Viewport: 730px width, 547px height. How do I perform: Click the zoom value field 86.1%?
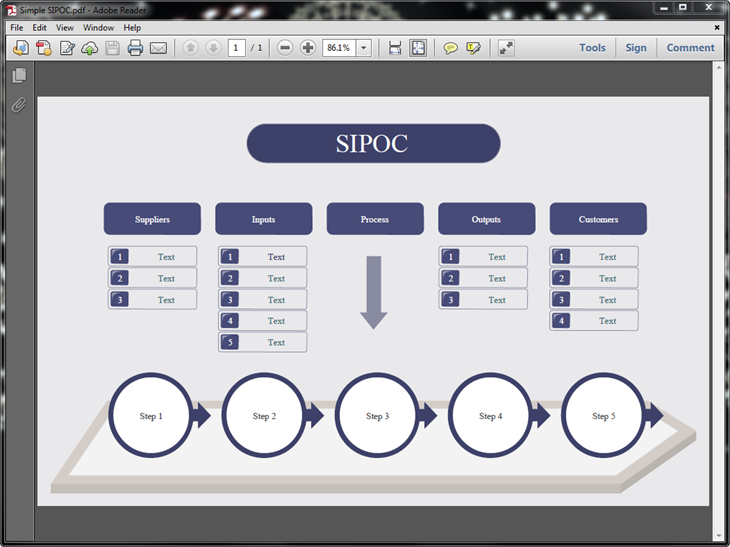click(x=339, y=47)
